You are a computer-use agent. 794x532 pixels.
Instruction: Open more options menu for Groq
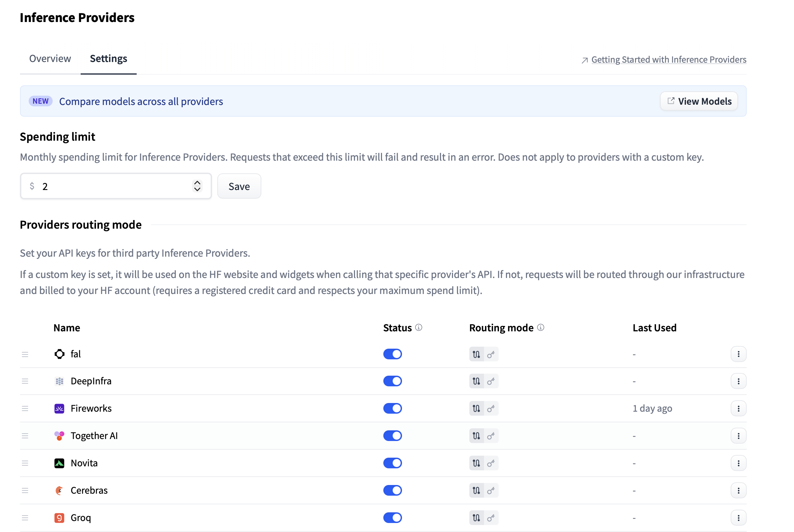point(738,518)
